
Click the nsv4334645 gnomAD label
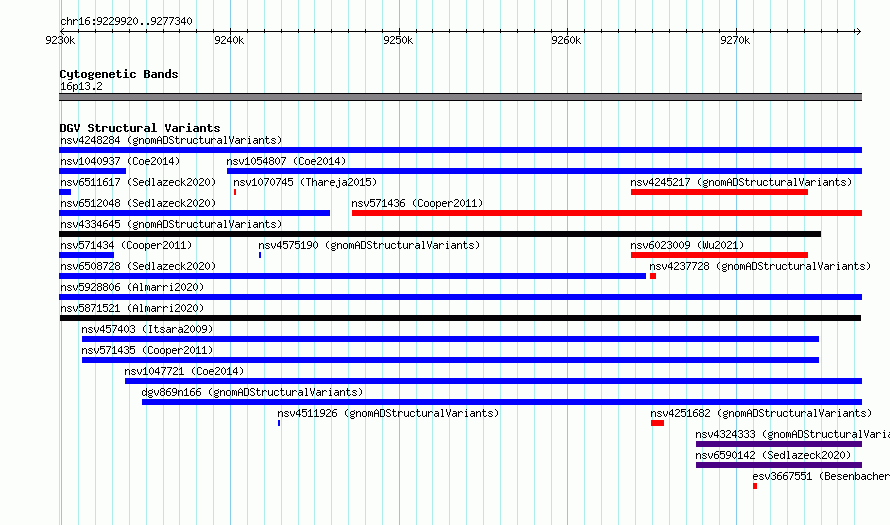(x=171, y=224)
